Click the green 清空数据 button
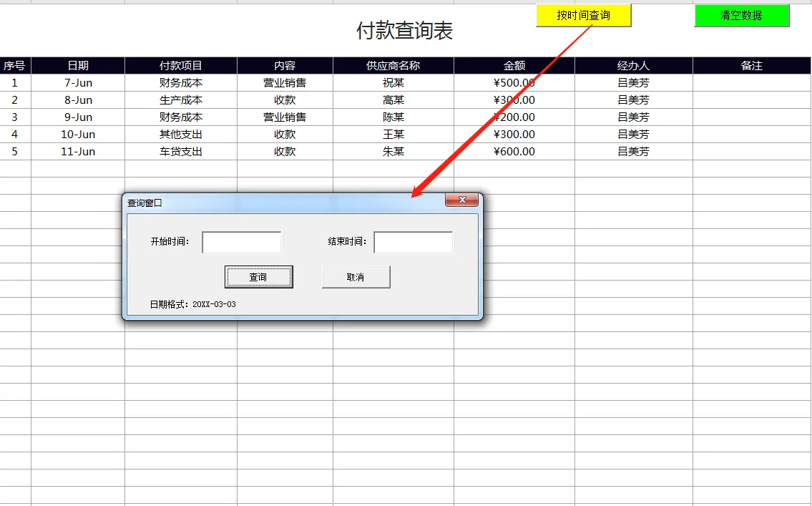This screenshot has width=812, height=506. pyautogui.click(x=741, y=15)
